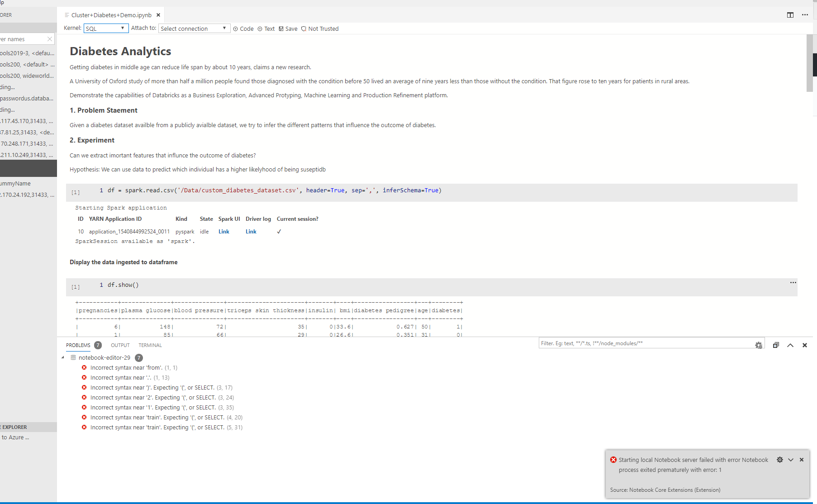Click the spark.read.csv code cell

(x=432, y=192)
